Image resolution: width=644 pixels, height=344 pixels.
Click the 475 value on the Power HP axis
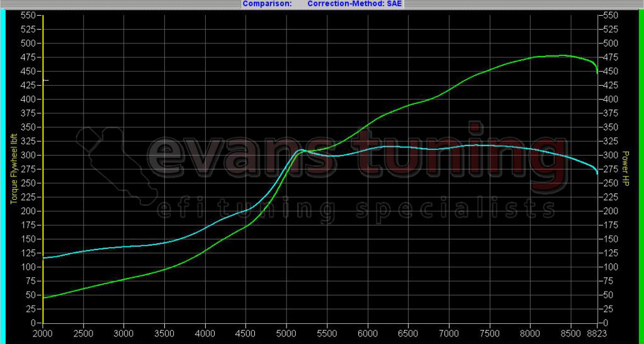click(x=611, y=57)
